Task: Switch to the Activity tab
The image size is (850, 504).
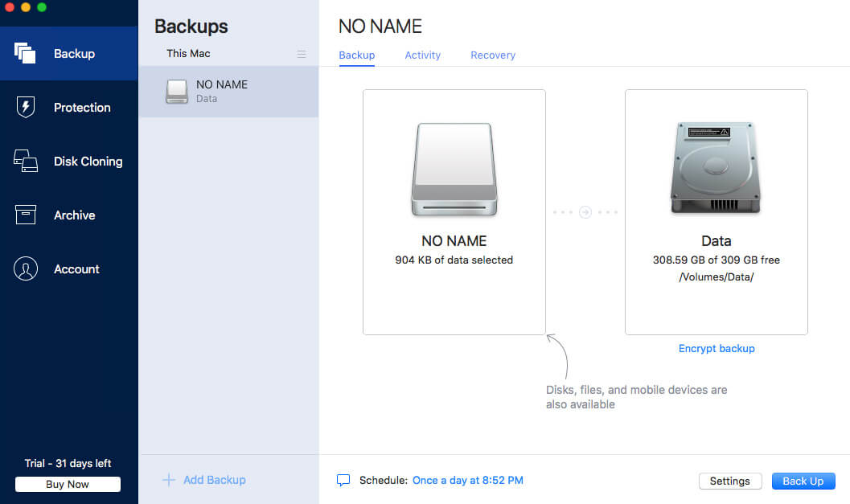Action: 422,55
